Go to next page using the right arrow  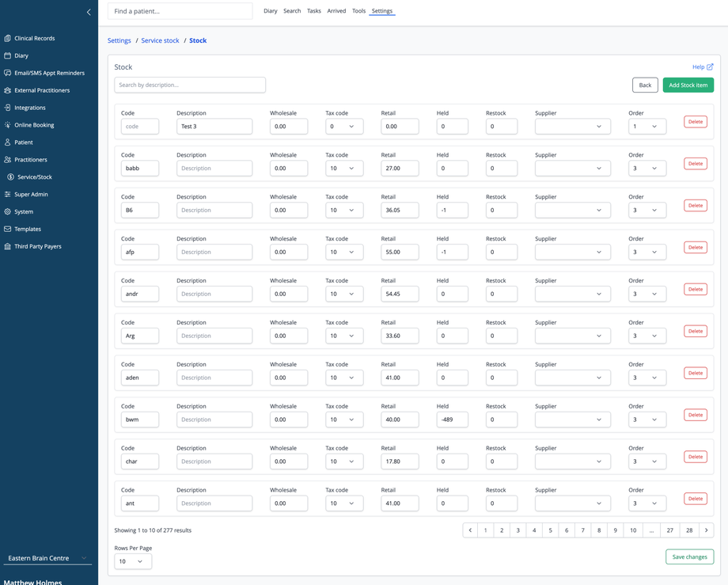(706, 530)
